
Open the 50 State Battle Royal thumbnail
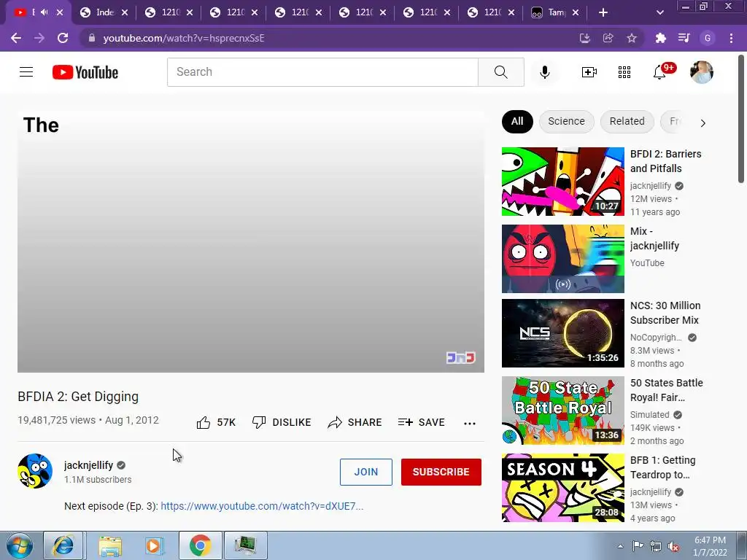point(562,411)
